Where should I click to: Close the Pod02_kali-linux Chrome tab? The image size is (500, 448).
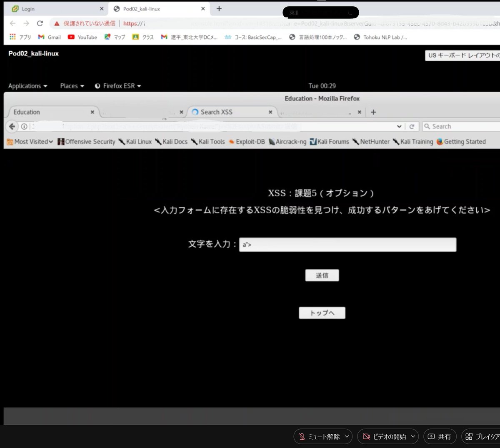(203, 9)
